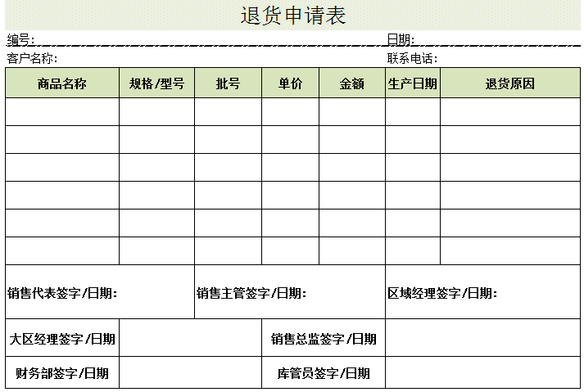This screenshot has height=392, width=584.
Task: Click the first empty cell under 商品名称
Action: click(x=62, y=111)
